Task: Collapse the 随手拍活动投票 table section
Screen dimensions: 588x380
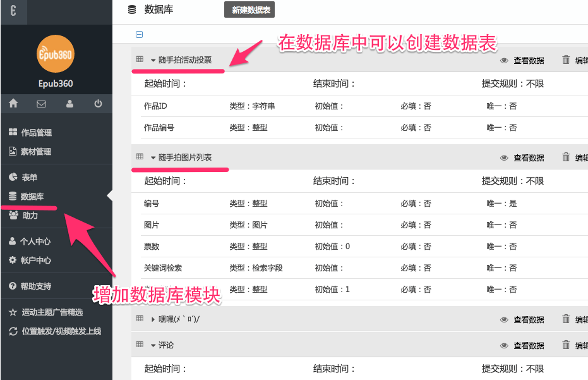Action: [153, 60]
